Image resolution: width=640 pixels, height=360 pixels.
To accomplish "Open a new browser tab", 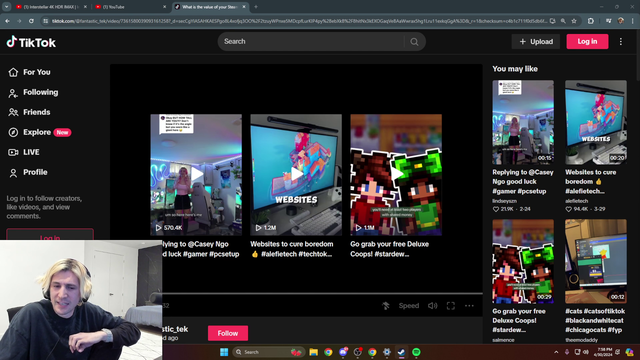I will [x=256, y=7].
